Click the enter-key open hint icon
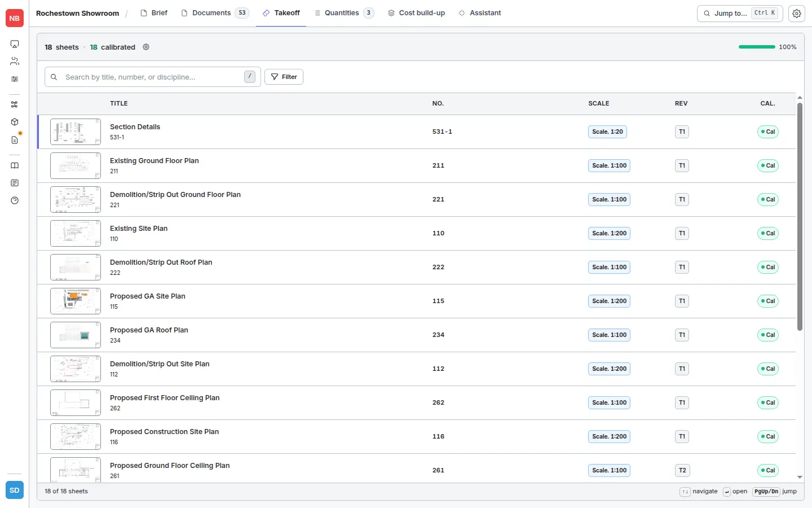This screenshot has height=508, width=812. [x=727, y=492]
